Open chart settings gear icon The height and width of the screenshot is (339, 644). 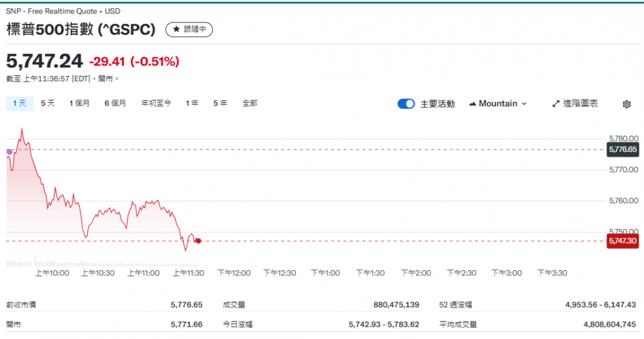point(627,104)
